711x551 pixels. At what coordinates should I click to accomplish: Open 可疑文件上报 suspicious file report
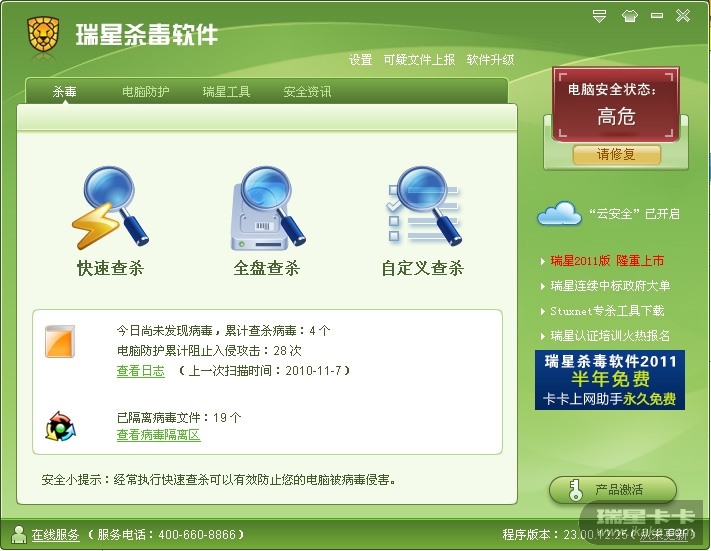[x=419, y=59]
